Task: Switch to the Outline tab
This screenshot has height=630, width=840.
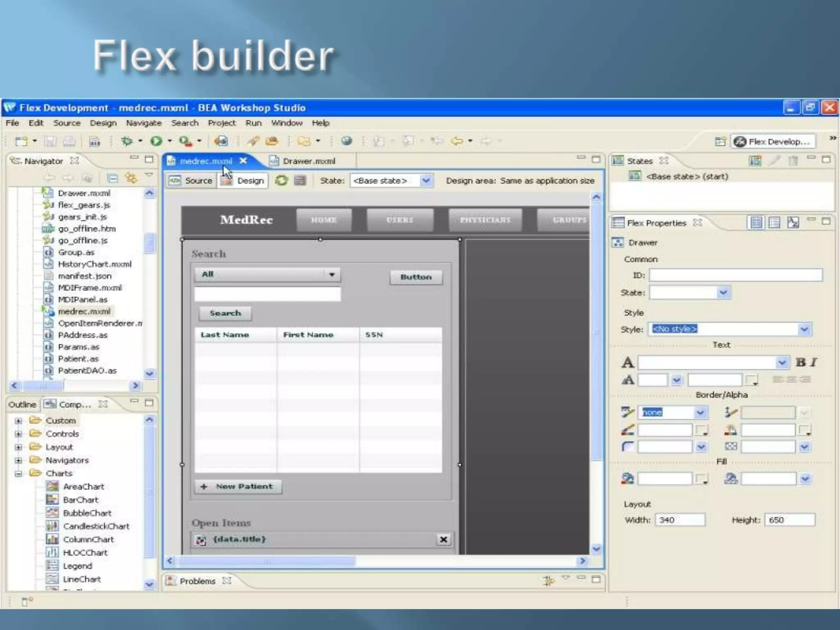Action: pos(22,404)
